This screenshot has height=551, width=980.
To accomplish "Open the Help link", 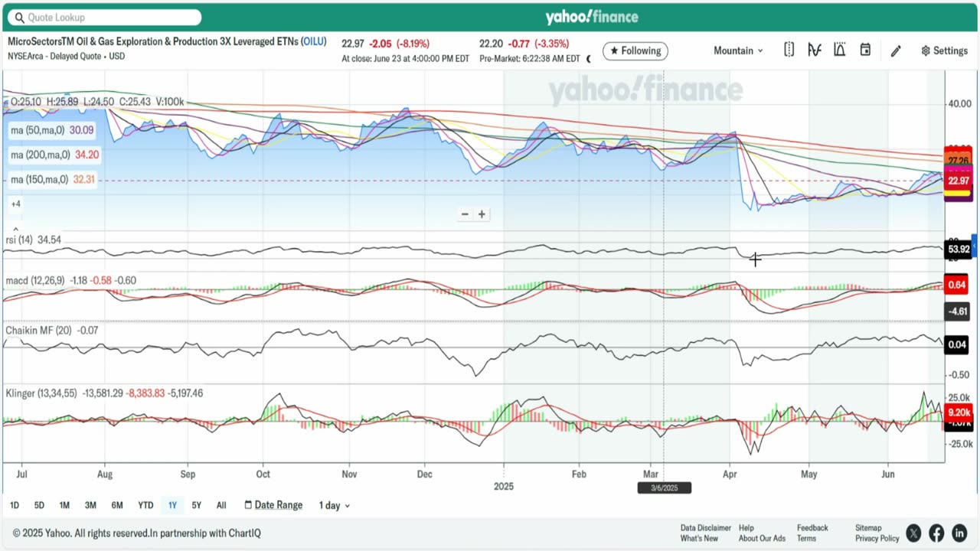I will [x=746, y=528].
